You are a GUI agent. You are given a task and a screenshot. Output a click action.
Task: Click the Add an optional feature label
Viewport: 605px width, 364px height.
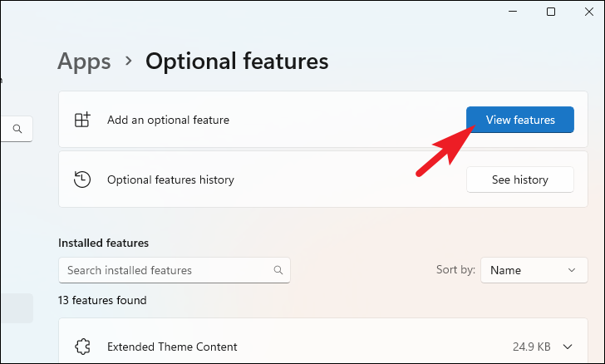[168, 121]
